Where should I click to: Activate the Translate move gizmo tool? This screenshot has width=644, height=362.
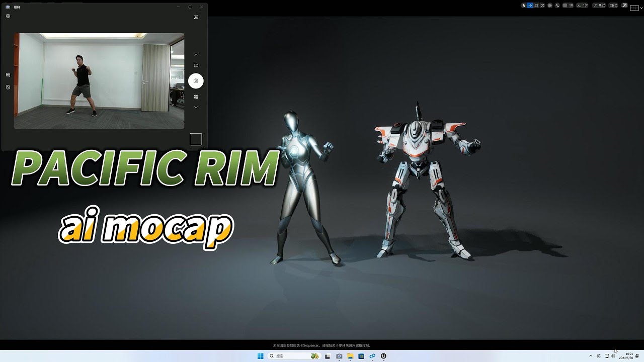coord(530,6)
